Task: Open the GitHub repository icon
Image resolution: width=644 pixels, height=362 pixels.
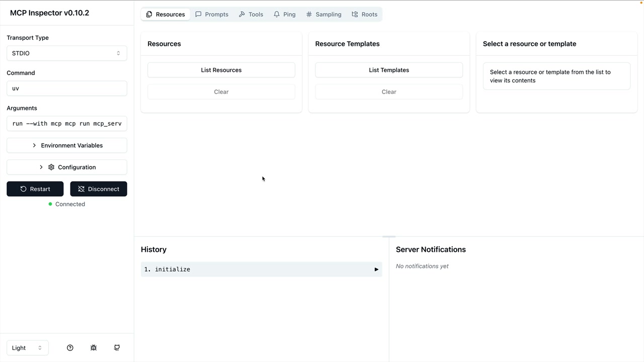Action: coord(117,348)
